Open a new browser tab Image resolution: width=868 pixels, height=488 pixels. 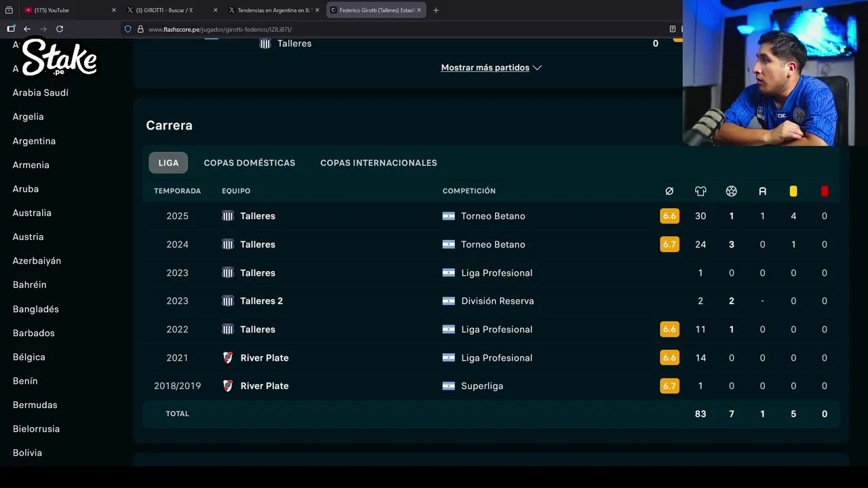coord(436,10)
